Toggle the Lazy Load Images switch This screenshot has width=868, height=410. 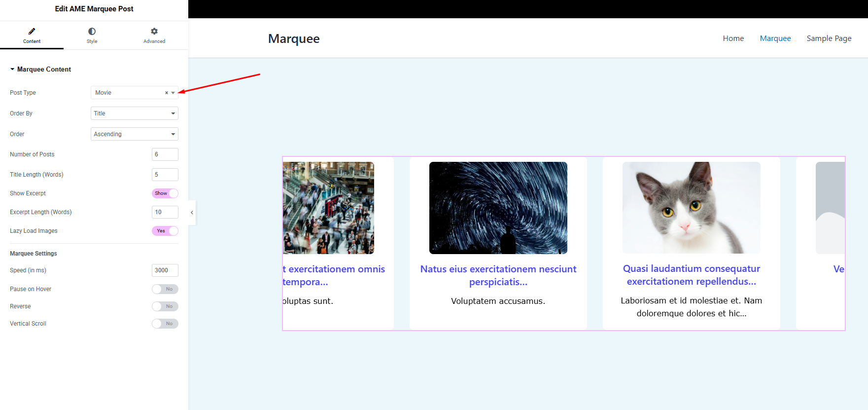(x=165, y=231)
